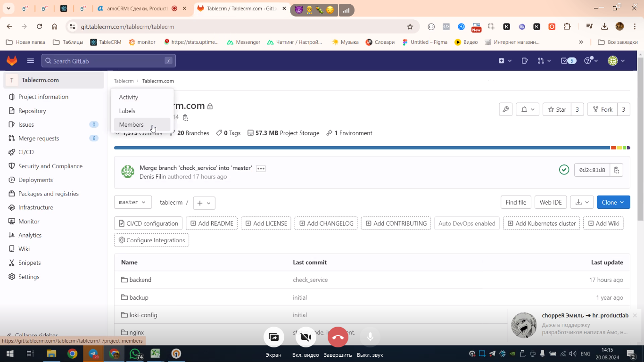Open the 57.3 MB Project Storage link
Viewport: 644px width, 362px height.
(x=283, y=133)
